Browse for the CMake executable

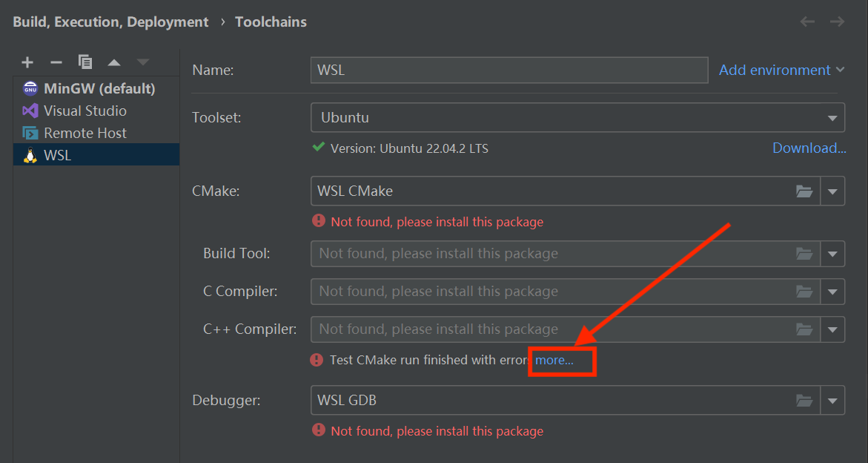point(804,191)
